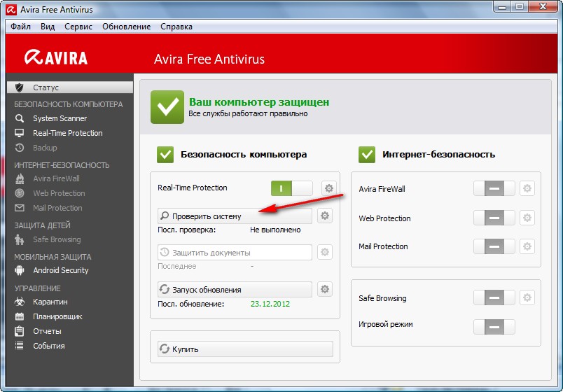Click the Планировщик calendar icon

click(x=20, y=316)
